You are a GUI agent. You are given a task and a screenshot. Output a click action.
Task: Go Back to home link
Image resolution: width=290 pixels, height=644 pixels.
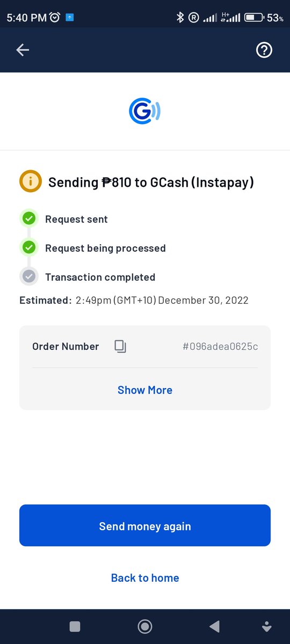[145, 578]
